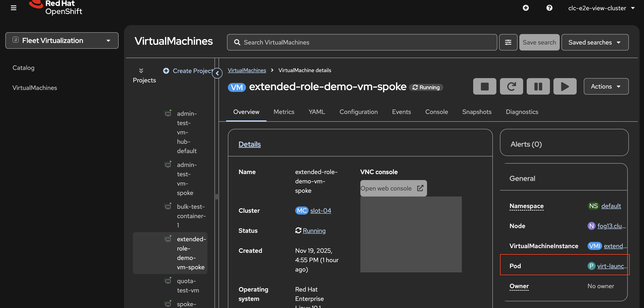Focus the Search VirtualMachines input field
This screenshot has width=644, height=308.
tap(361, 42)
